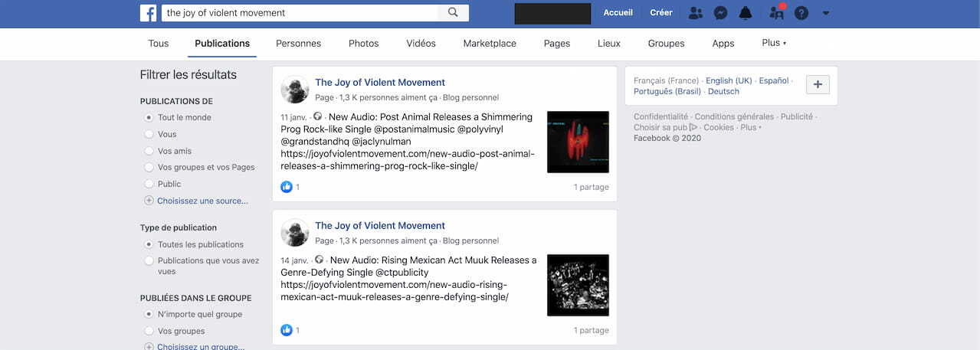Image resolution: width=980 pixels, height=350 pixels.
Task: Expand the "Plus" tab dropdown
Action: [x=774, y=43]
